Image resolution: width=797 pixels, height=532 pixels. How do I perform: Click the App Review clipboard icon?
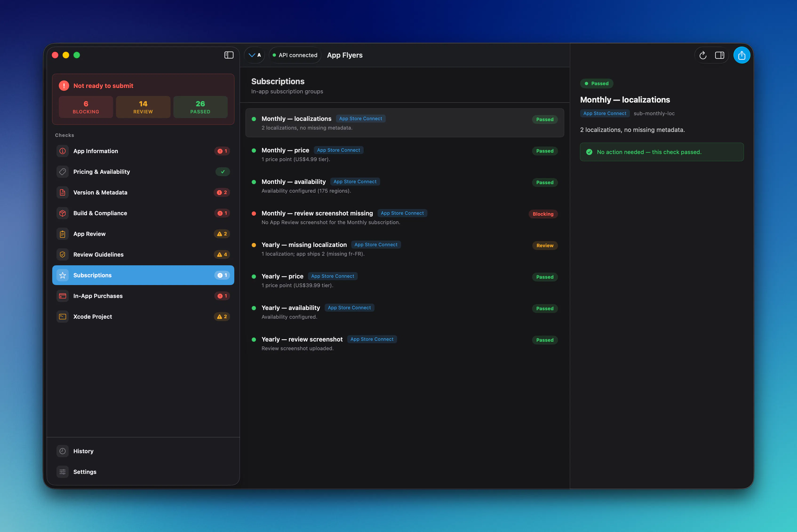[x=62, y=234]
